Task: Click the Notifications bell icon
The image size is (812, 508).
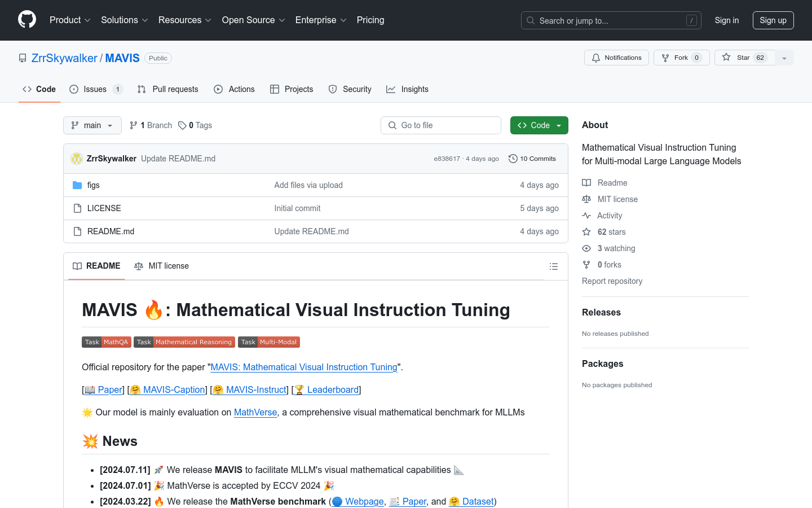Action: point(596,58)
